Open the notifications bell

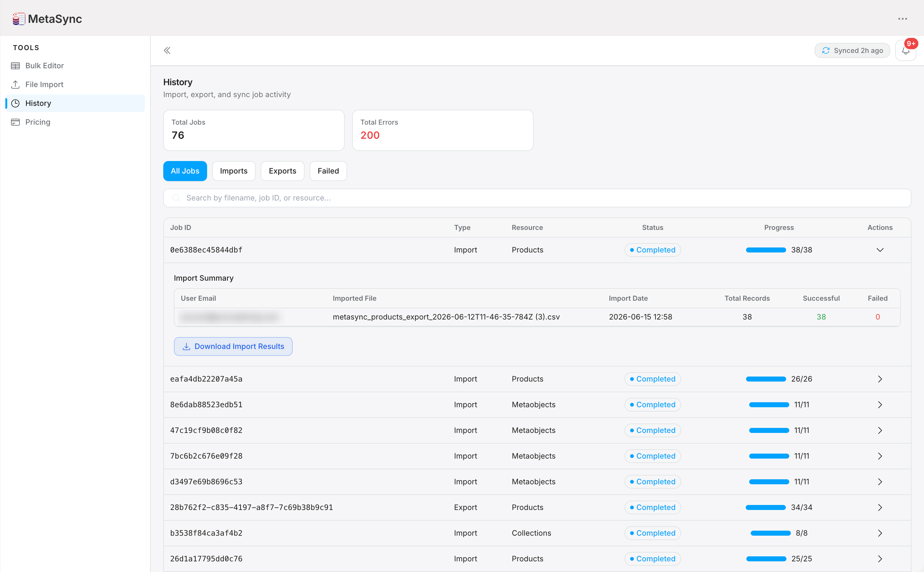click(906, 51)
